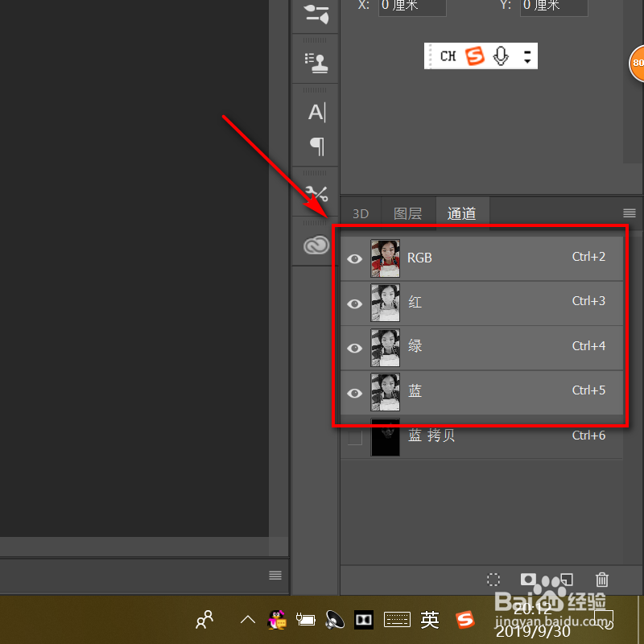
Task: Select 红 channel thumbnail
Action: (385, 303)
